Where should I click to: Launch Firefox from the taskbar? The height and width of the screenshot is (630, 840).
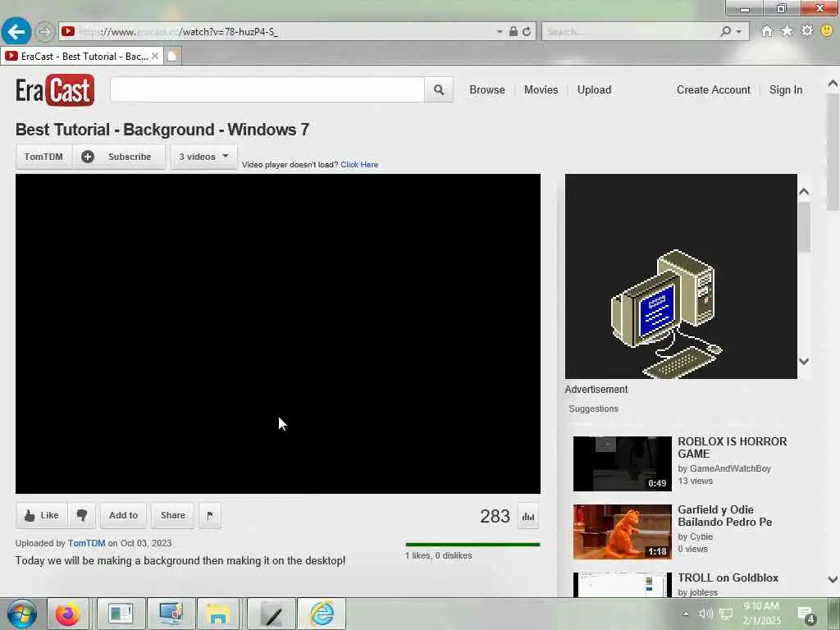67,614
